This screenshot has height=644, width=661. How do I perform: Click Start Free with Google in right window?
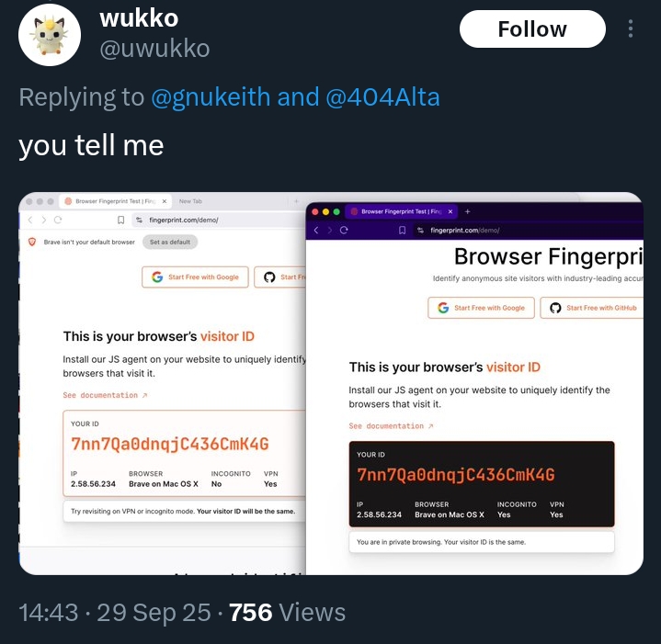[481, 308]
